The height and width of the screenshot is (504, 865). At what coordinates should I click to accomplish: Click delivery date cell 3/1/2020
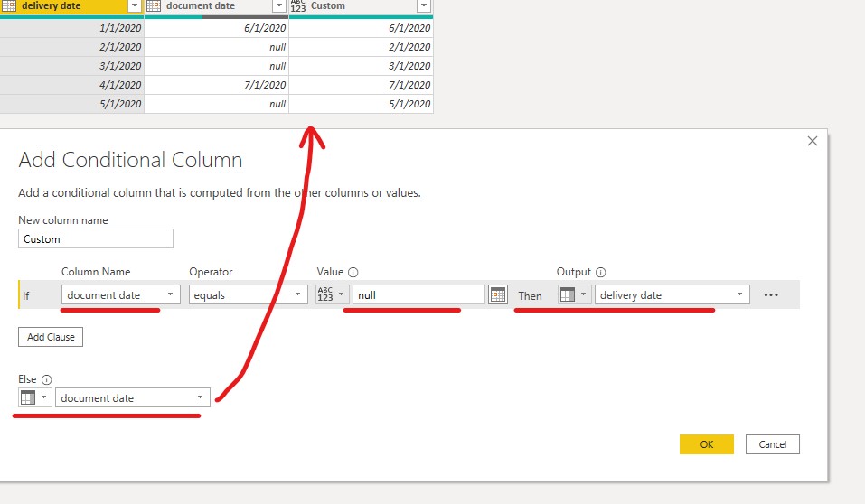pos(71,66)
